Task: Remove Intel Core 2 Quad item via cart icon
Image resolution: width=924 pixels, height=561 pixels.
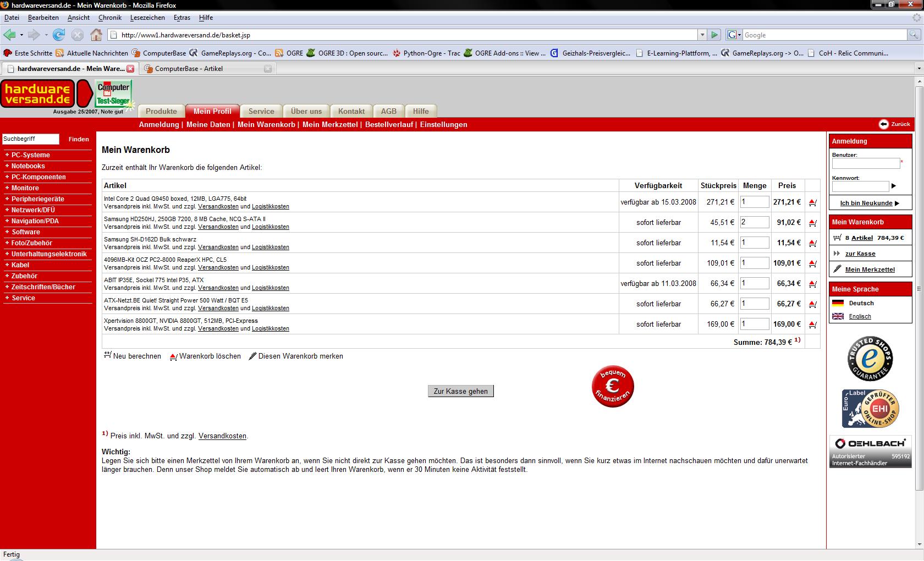Action: coord(813,202)
